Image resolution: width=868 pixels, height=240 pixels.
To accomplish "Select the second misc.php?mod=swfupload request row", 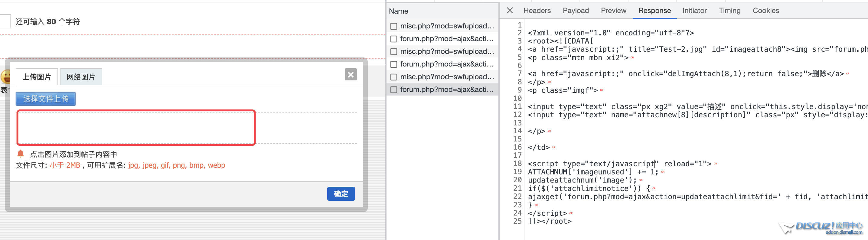I will point(442,51).
